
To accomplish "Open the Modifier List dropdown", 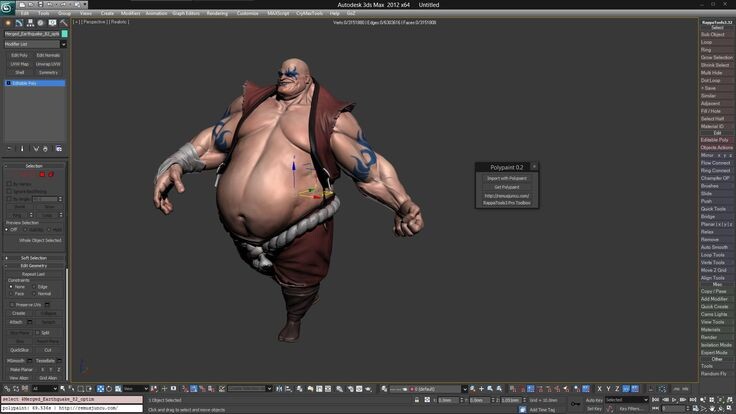I will (x=35, y=44).
